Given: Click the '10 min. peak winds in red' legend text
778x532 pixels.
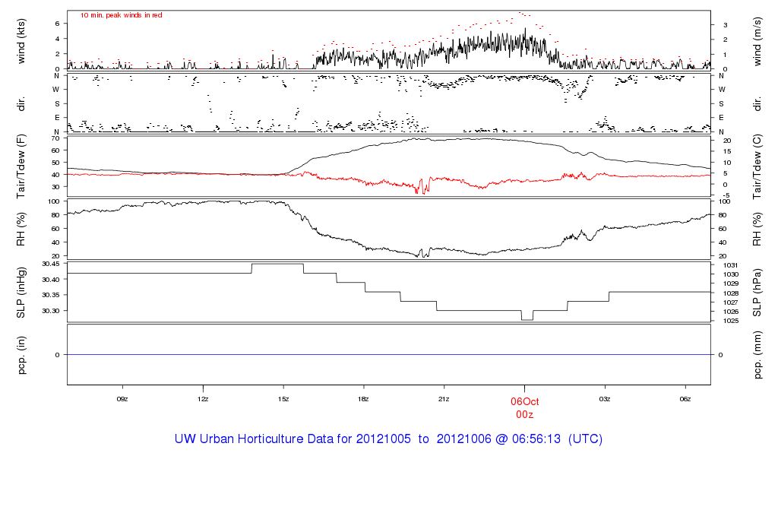Looking at the screenshot, I should (121, 15).
